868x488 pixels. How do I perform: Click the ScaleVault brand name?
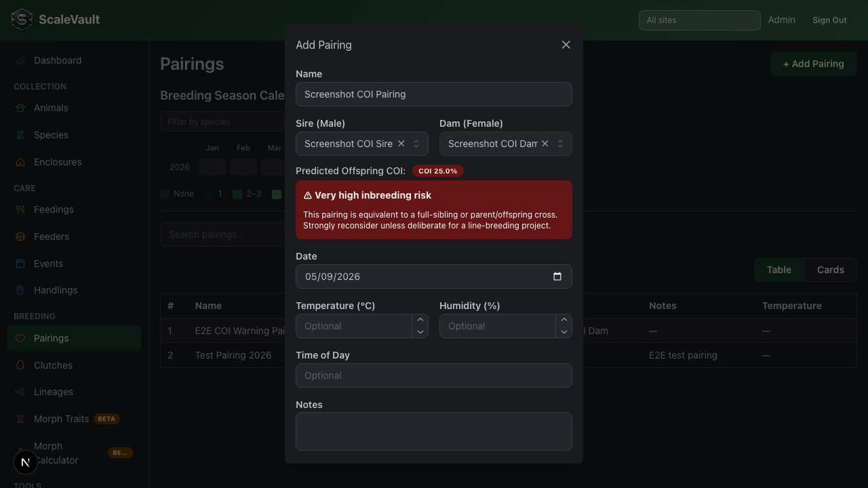point(69,20)
